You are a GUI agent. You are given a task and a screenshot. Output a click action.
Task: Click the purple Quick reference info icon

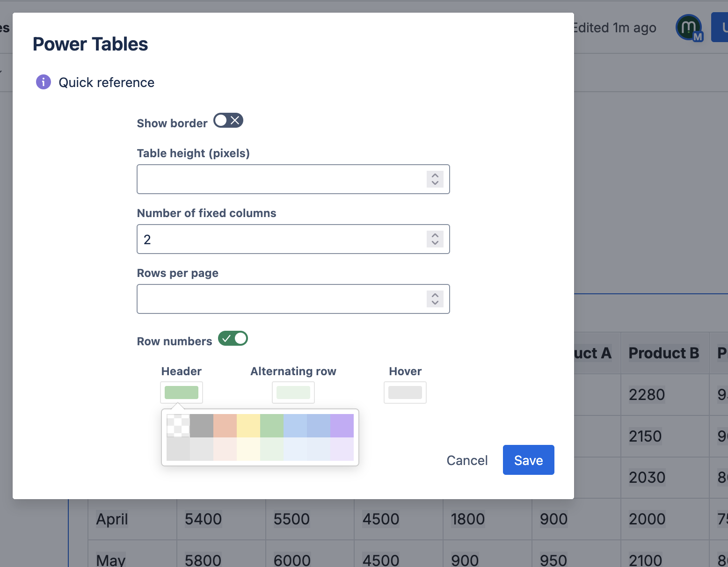point(44,82)
